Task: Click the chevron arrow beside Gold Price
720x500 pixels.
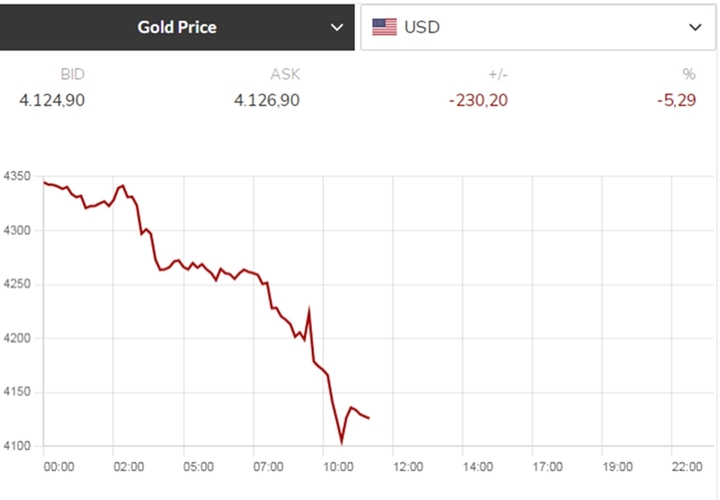Action: point(334,27)
